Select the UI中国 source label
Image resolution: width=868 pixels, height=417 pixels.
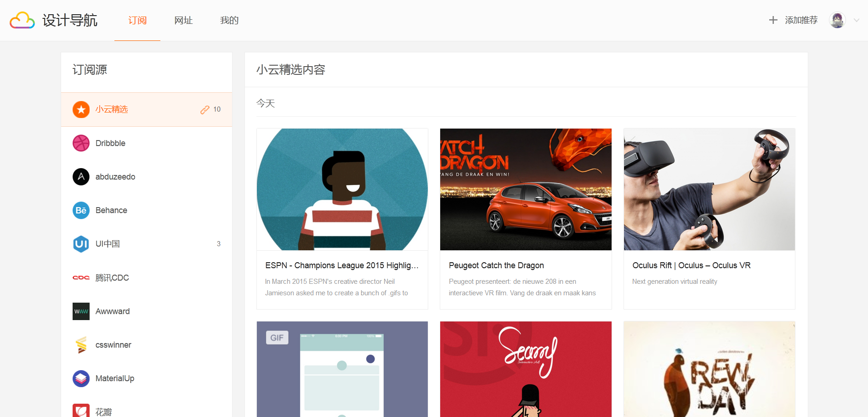[x=108, y=244]
